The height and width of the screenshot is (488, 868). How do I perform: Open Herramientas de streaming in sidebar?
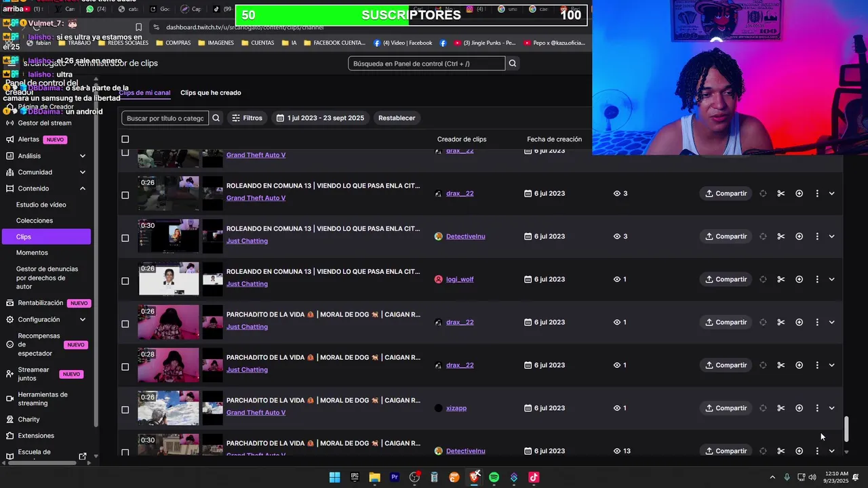43,399
